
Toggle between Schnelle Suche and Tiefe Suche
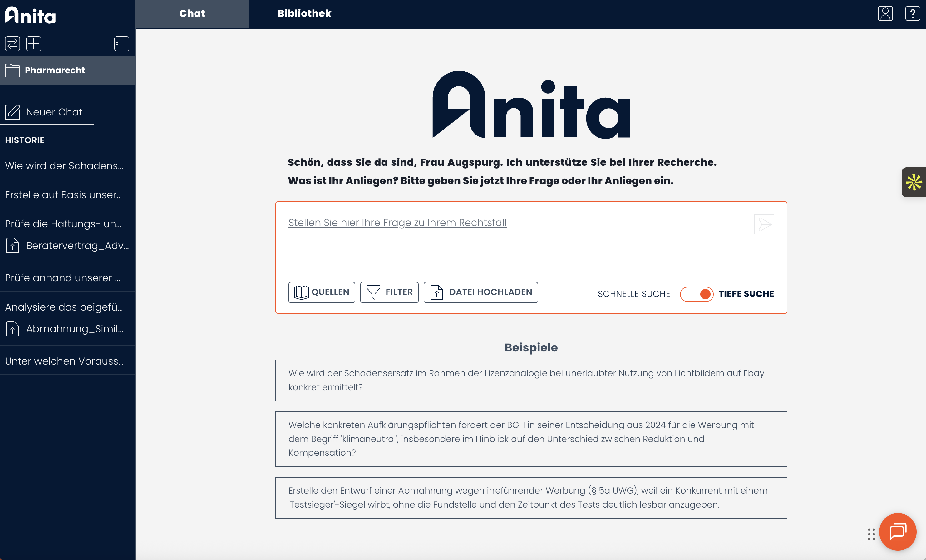697,294
